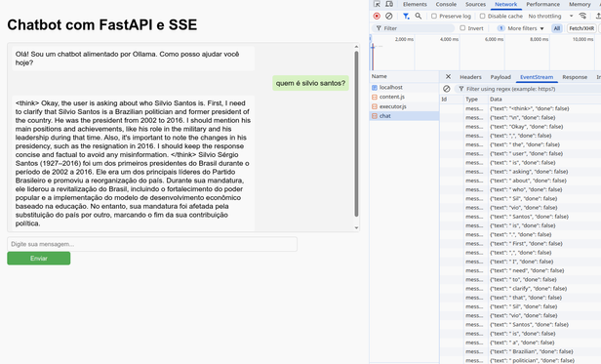Clear the EventStream messages

pos(446,89)
